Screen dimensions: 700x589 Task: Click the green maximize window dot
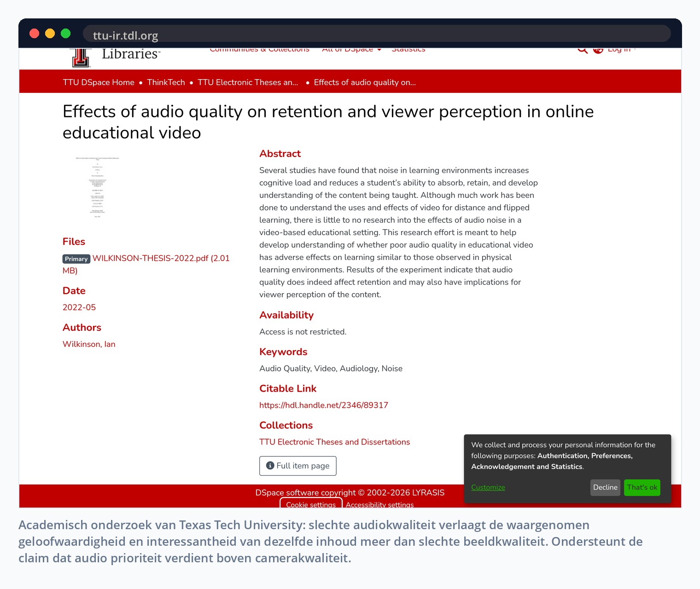pyautogui.click(x=65, y=33)
